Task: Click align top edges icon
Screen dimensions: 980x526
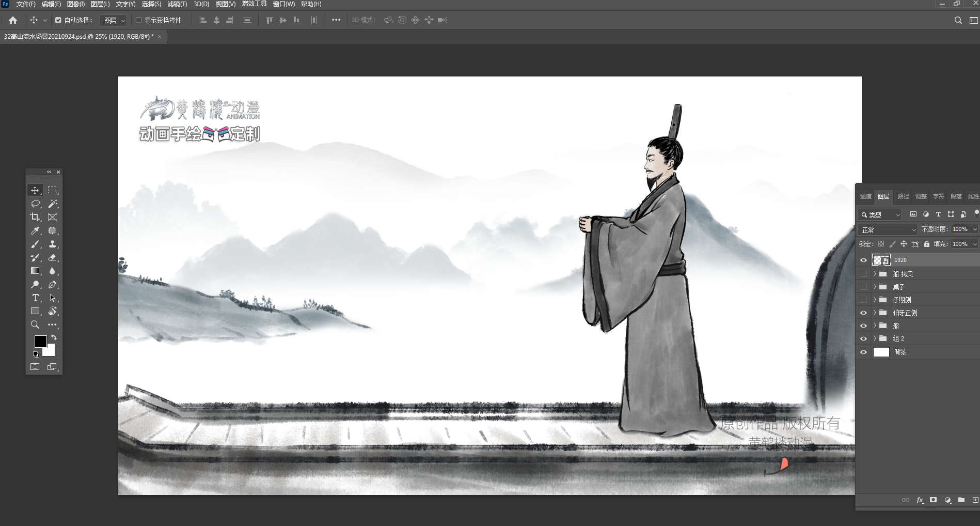Action: tap(269, 20)
